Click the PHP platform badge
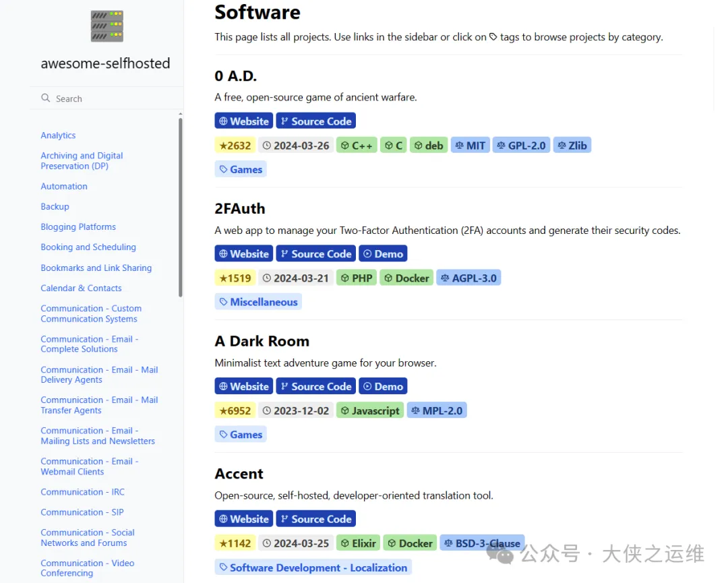This screenshot has width=728, height=583. [x=357, y=278]
